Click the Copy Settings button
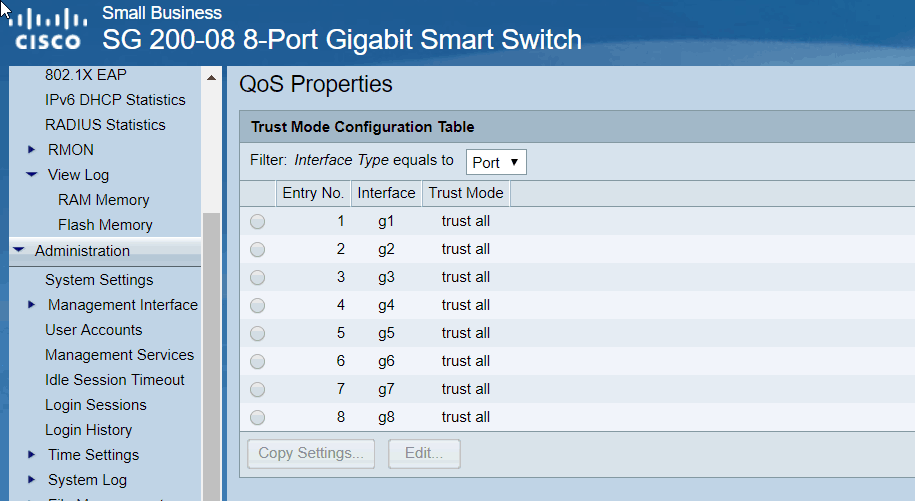This screenshot has height=501, width=915. [x=311, y=453]
